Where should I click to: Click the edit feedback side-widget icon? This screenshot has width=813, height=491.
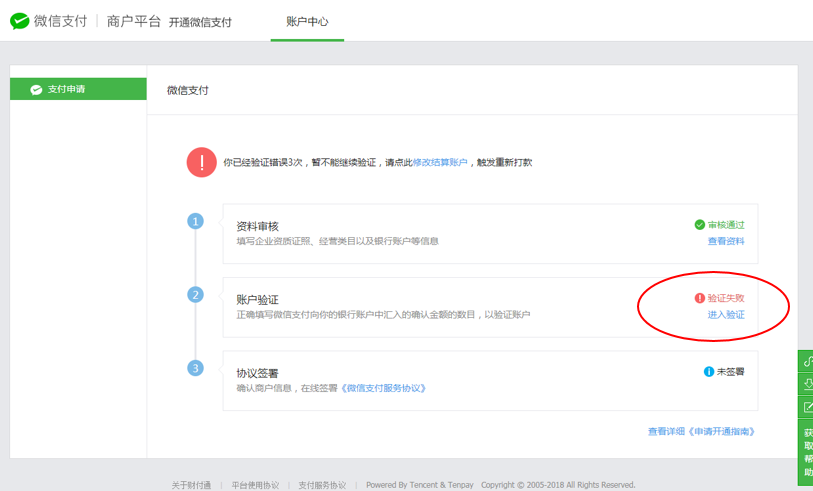pos(806,407)
